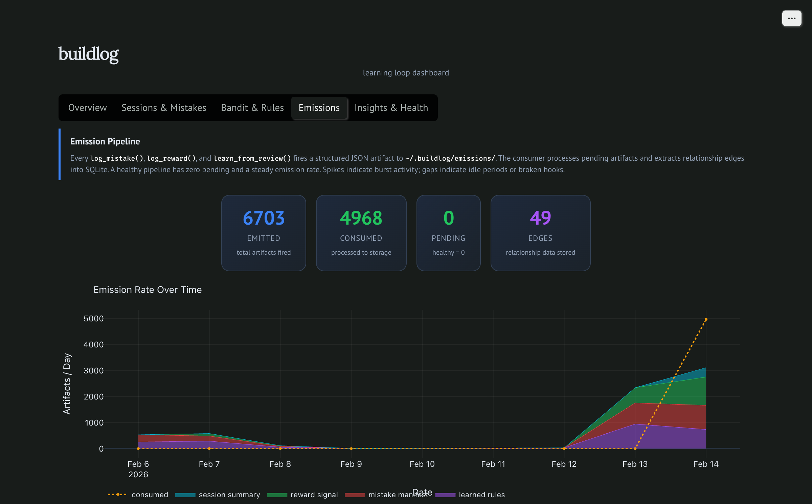Toggle the consumed legend entry
This screenshot has width=812, height=504.
150,495
